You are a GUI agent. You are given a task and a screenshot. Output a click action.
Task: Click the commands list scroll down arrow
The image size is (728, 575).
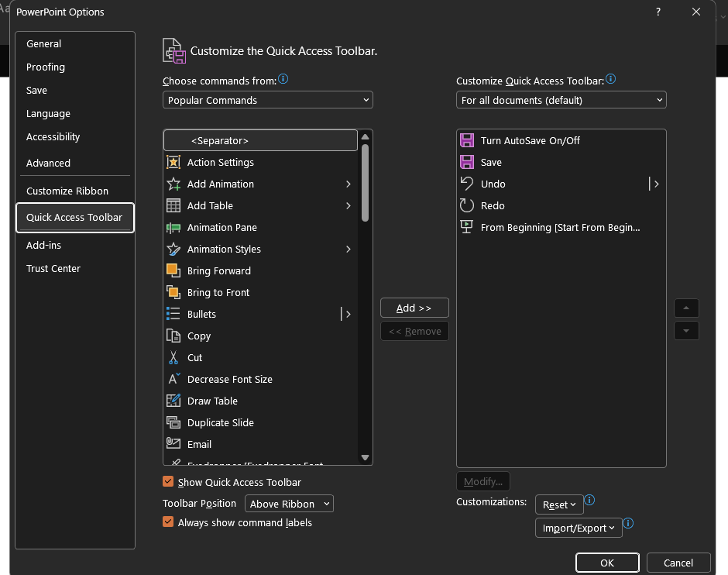click(366, 458)
